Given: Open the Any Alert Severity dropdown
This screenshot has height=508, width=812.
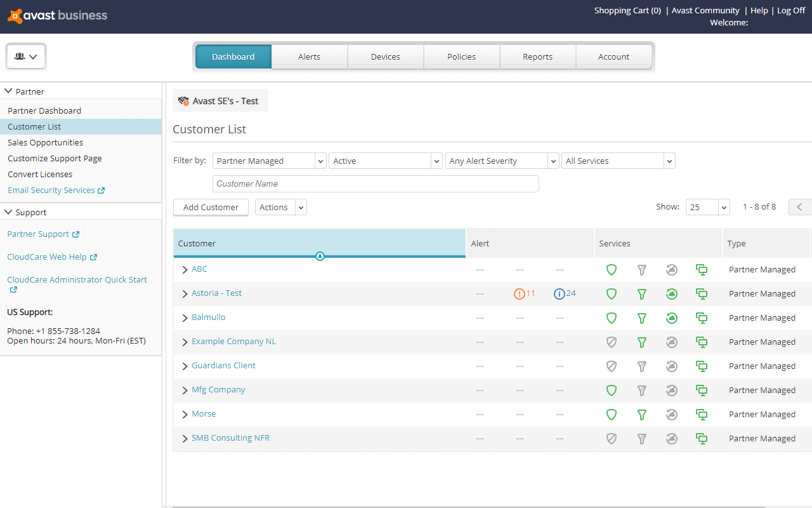Looking at the screenshot, I should 501,161.
